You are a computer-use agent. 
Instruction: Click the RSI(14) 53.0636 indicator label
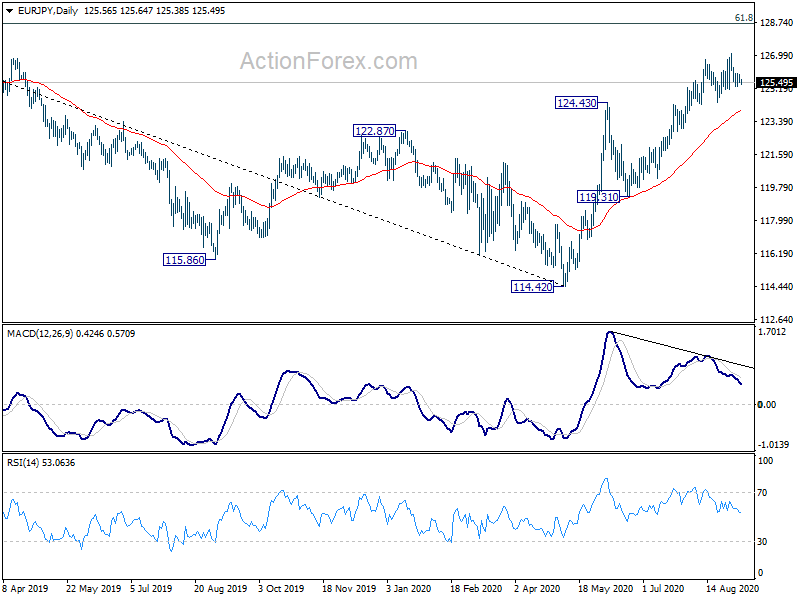click(41, 463)
